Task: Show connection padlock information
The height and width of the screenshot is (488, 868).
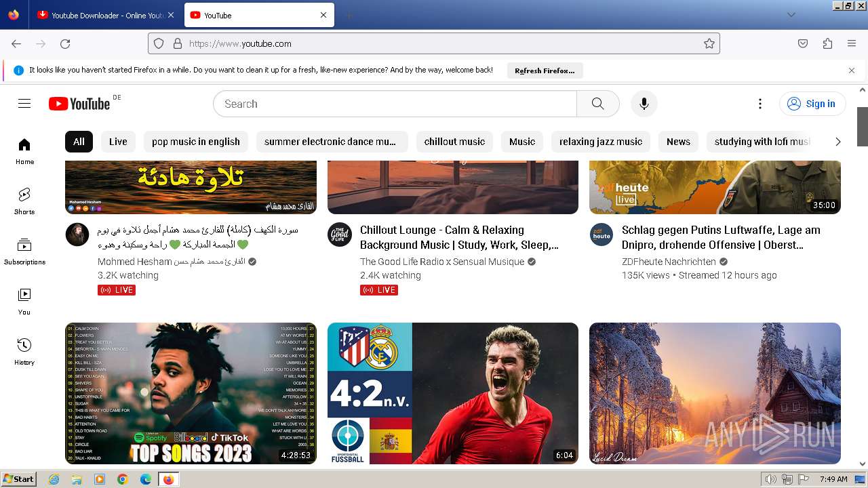Action: pos(178,43)
